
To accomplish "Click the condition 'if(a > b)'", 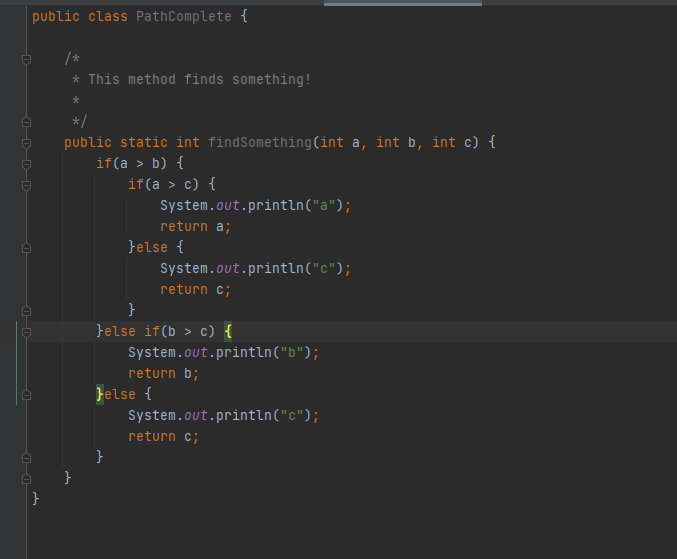I will [x=131, y=164].
